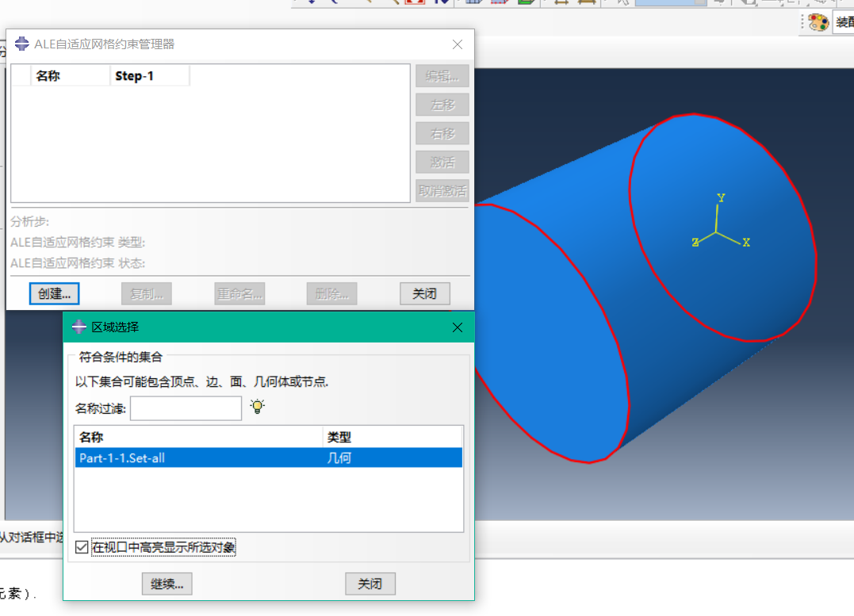Click the 名称过滤 text input field
The image size is (854, 616).
pyautogui.click(x=186, y=408)
